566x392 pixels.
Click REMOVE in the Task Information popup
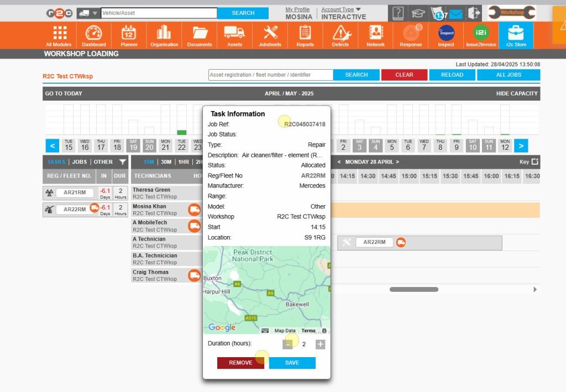coord(240,363)
